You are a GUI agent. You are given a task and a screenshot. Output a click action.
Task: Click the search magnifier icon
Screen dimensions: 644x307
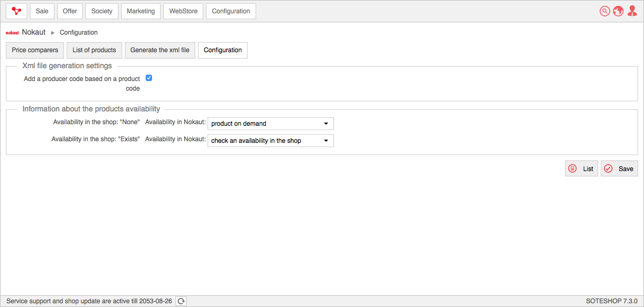pyautogui.click(x=605, y=11)
